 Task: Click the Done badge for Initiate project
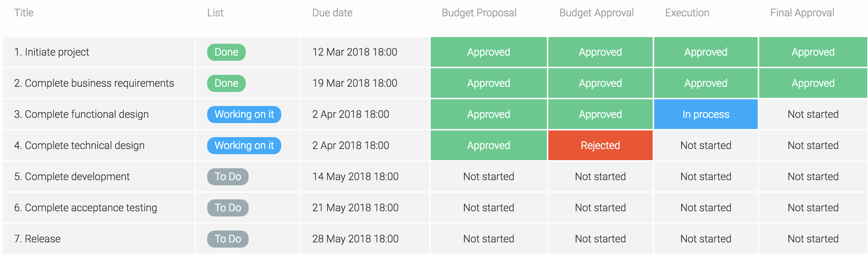(x=226, y=52)
